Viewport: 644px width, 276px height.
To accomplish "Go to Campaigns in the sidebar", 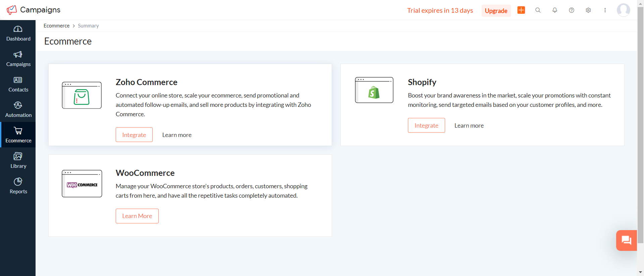I will 18,59.
